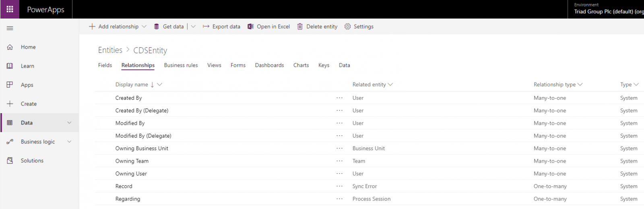Open more options for Created By (Delegate)
The width and height of the screenshot is (644, 209).
[x=340, y=110]
